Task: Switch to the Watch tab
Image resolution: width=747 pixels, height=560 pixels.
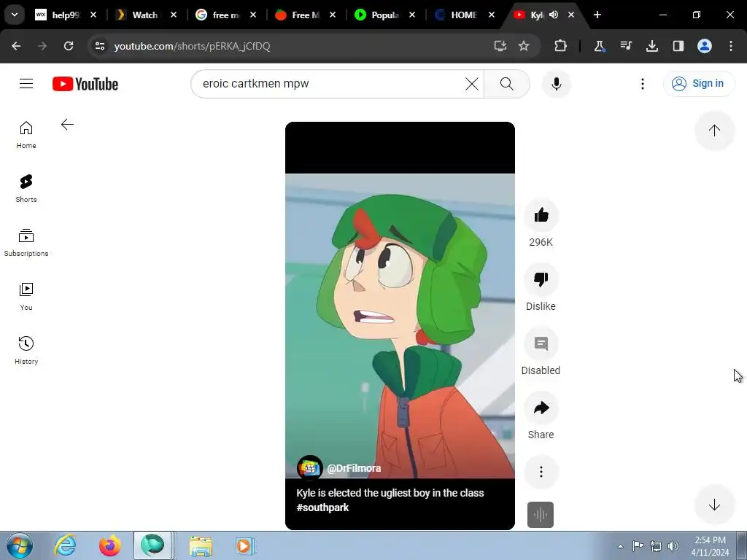Action: click(145, 15)
